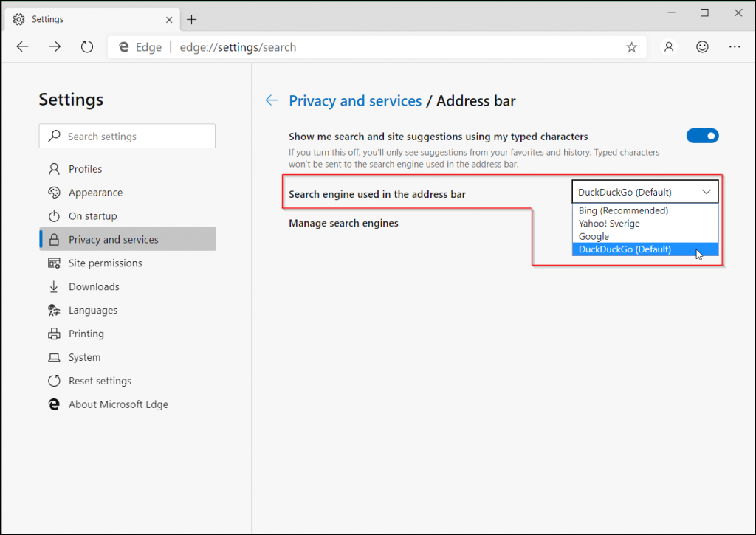Select Bing (Recommended) from the list
The width and height of the screenshot is (756, 535).
pyautogui.click(x=624, y=210)
